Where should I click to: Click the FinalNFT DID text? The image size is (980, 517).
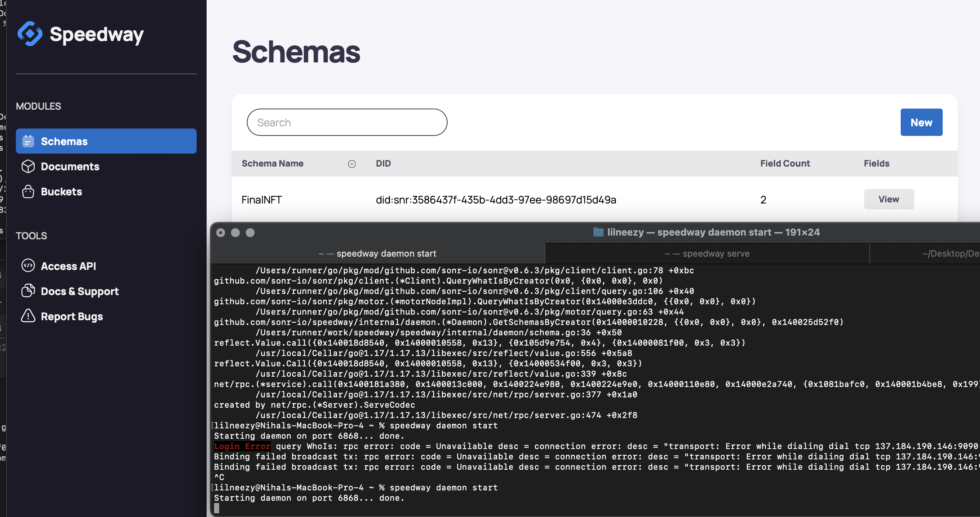coord(495,200)
